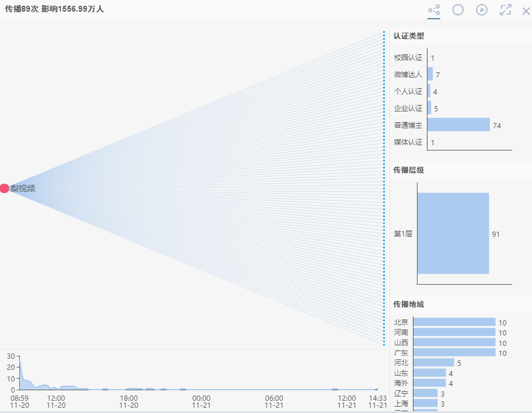Image resolution: width=532 pixels, height=413 pixels.
Task: Close the propagation analysis panel
Action: click(526, 10)
